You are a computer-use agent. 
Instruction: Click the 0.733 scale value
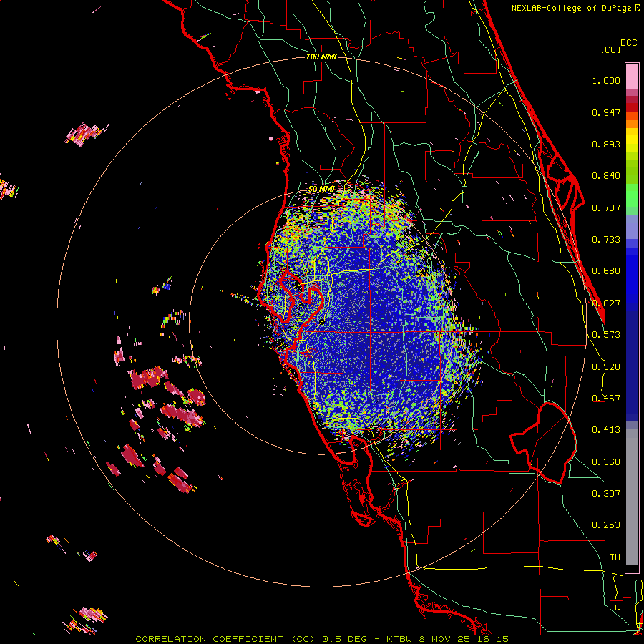[x=606, y=240]
